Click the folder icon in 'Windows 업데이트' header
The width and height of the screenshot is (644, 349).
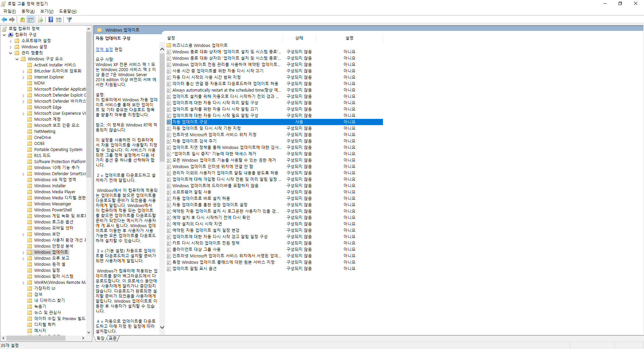pyautogui.click(x=100, y=30)
